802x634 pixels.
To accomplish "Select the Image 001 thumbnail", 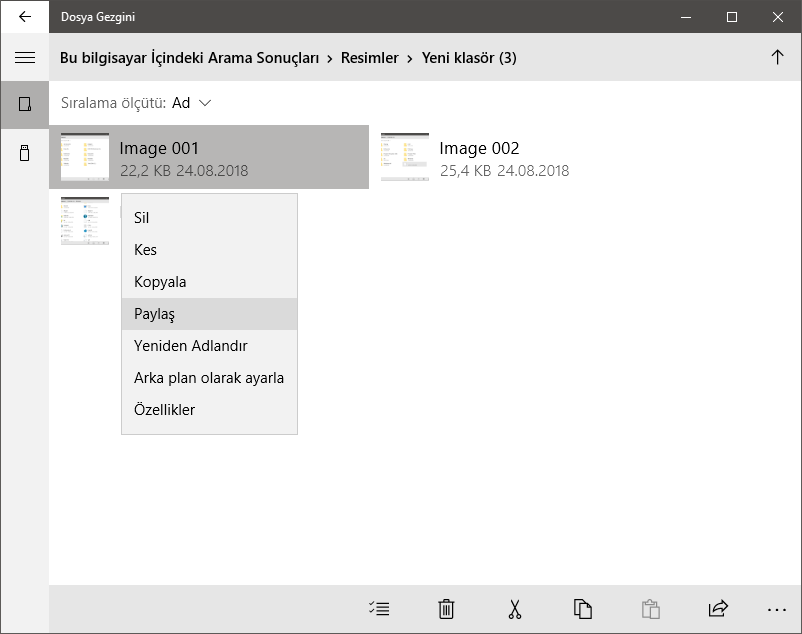I will 85,157.
